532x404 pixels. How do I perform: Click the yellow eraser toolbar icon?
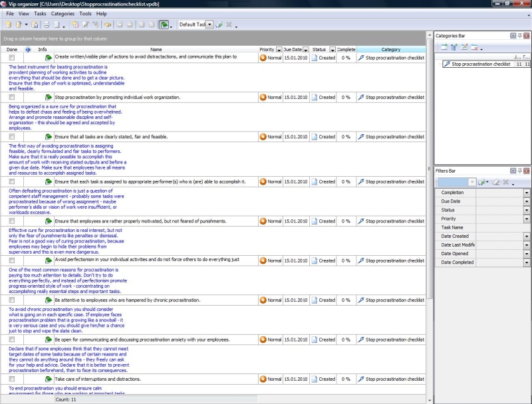click(108, 25)
